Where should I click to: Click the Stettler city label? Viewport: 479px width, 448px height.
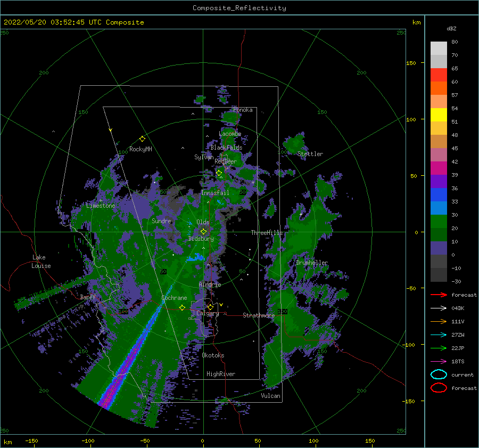click(310, 154)
